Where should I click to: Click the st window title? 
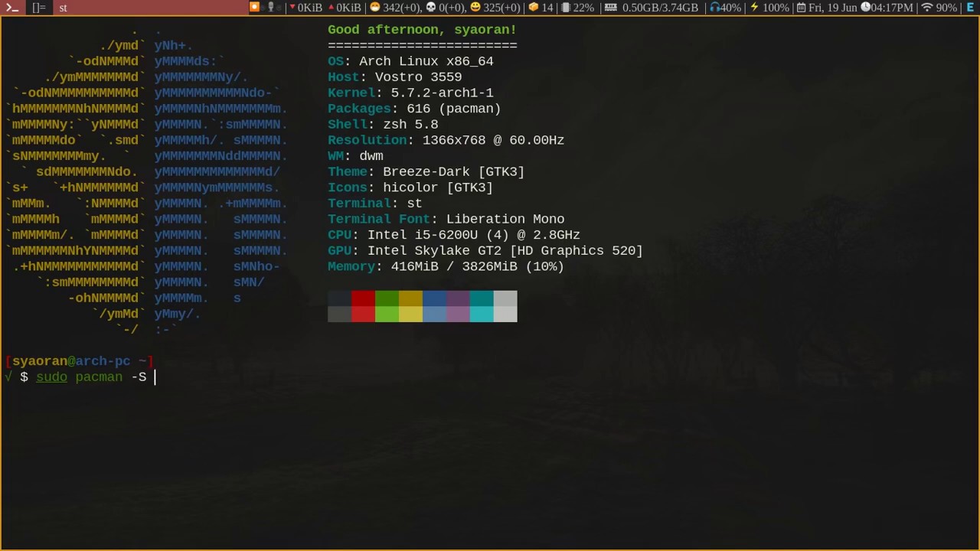[63, 8]
